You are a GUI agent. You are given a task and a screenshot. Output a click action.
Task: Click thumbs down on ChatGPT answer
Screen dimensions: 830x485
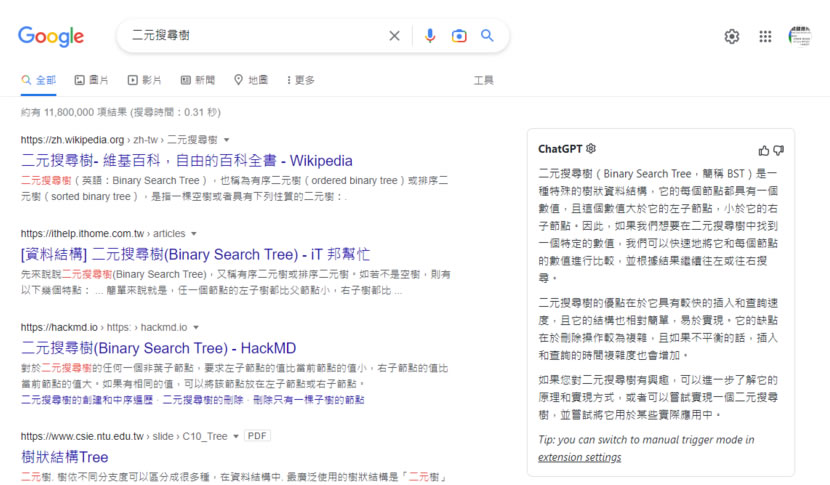tap(779, 150)
